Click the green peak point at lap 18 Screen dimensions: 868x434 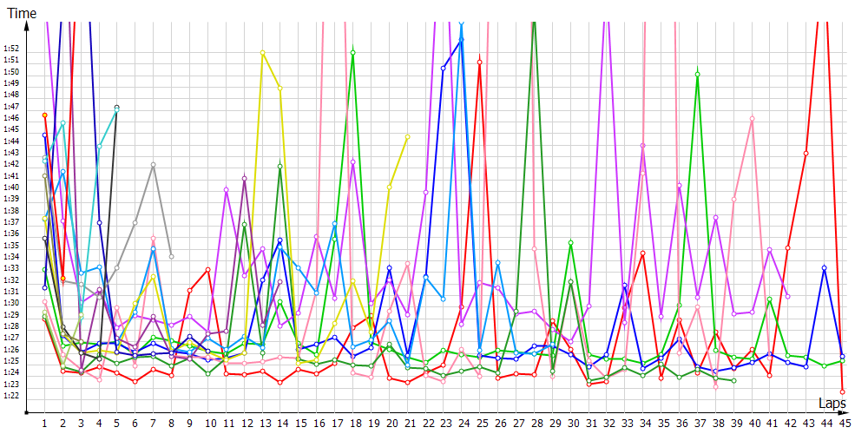353,52
